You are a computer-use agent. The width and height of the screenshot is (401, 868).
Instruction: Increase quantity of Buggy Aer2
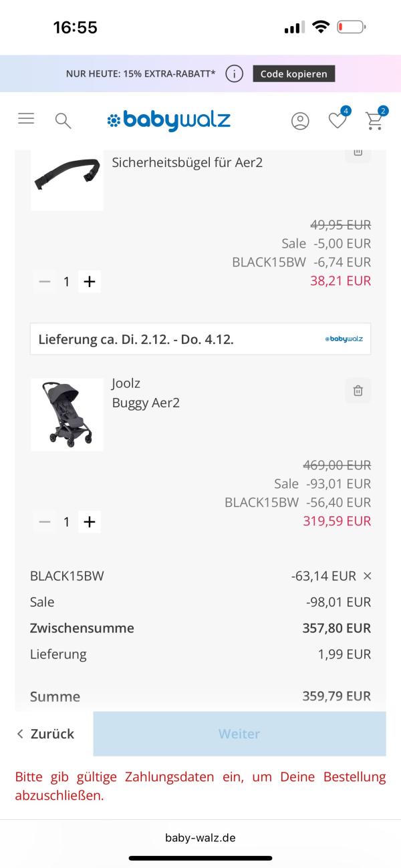pos(89,521)
